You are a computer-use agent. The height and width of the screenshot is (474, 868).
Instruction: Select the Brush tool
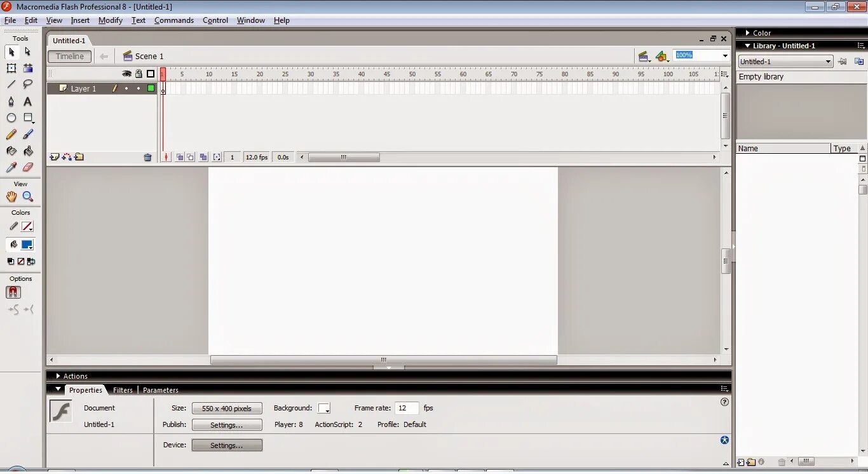[x=28, y=135]
